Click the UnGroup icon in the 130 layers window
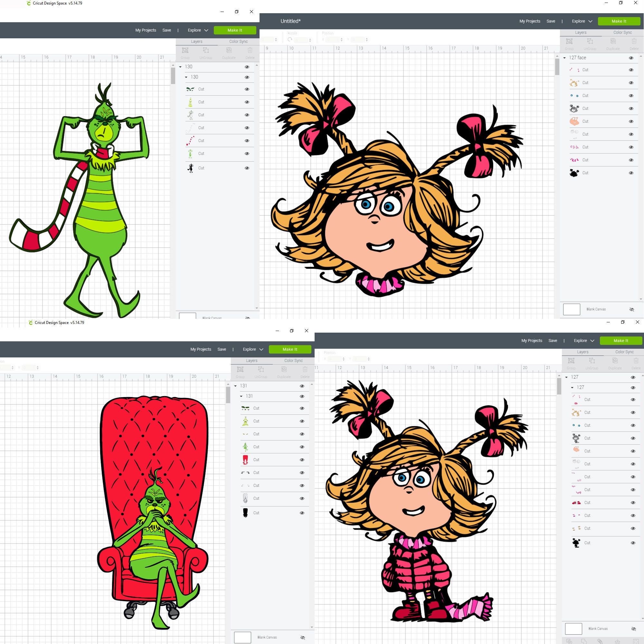Image resolution: width=644 pixels, height=644 pixels. pos(206,50)
